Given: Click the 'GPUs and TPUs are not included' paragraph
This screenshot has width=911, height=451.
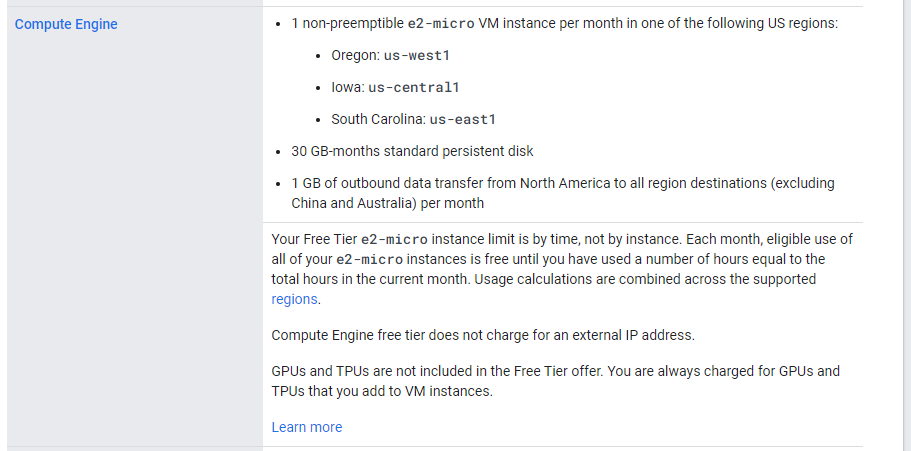Looking at the screenshot, I should point(555,381).
